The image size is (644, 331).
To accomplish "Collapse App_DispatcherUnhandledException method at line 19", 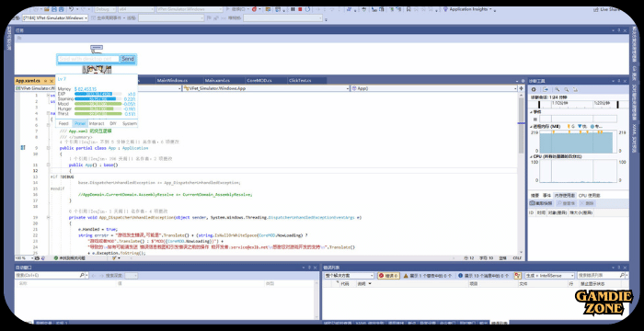I will point(49,217).
